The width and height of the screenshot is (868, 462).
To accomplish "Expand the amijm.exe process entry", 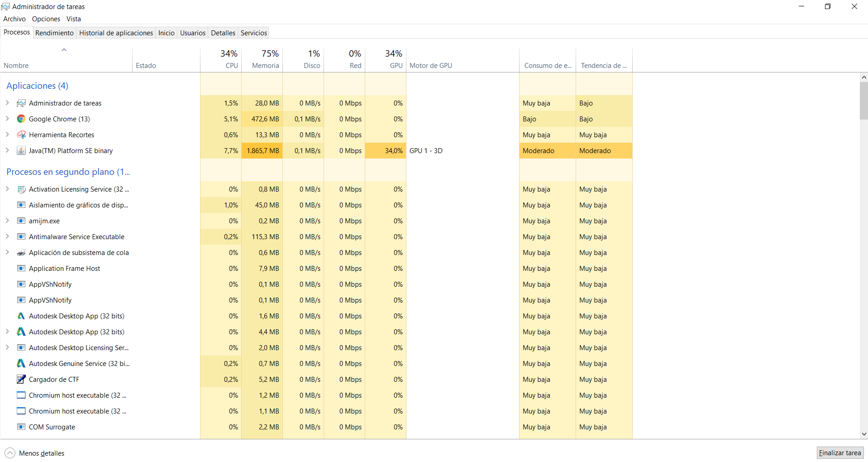I will (7, 221).
